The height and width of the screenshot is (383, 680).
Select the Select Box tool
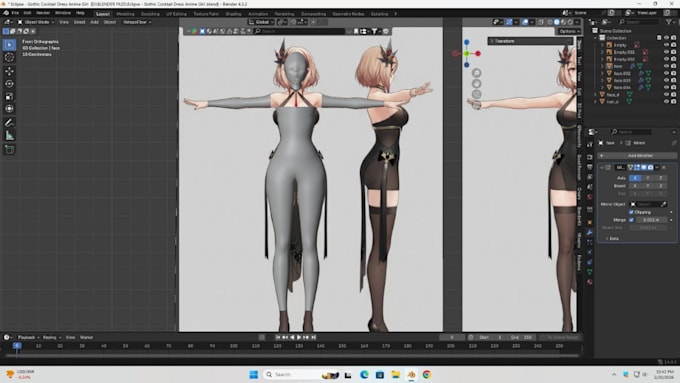pos(9,45)
